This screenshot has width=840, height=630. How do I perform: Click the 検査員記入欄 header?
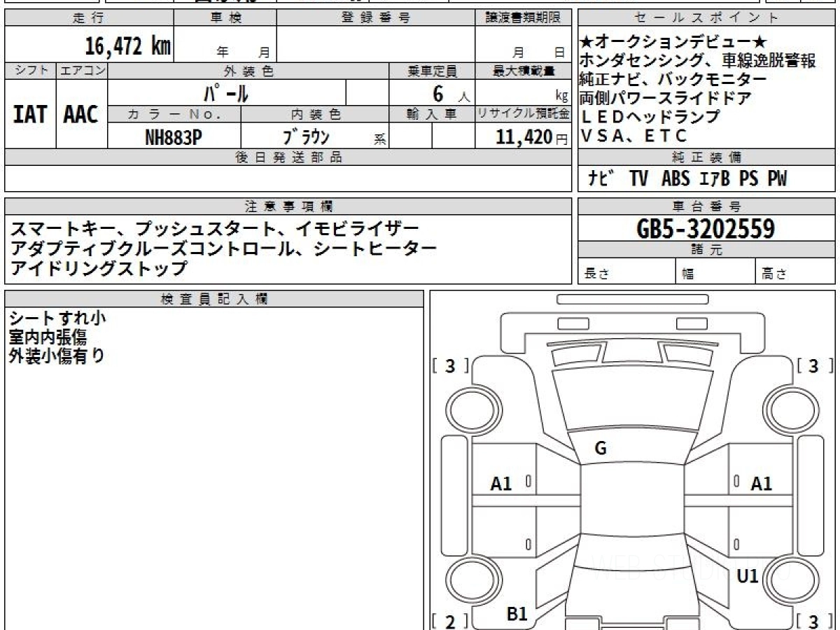click(214, 299)
